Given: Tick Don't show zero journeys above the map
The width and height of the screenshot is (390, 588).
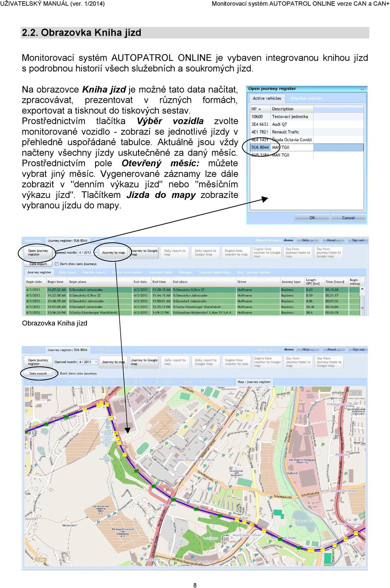Looking at the screenshot, I should coord(57,373).
